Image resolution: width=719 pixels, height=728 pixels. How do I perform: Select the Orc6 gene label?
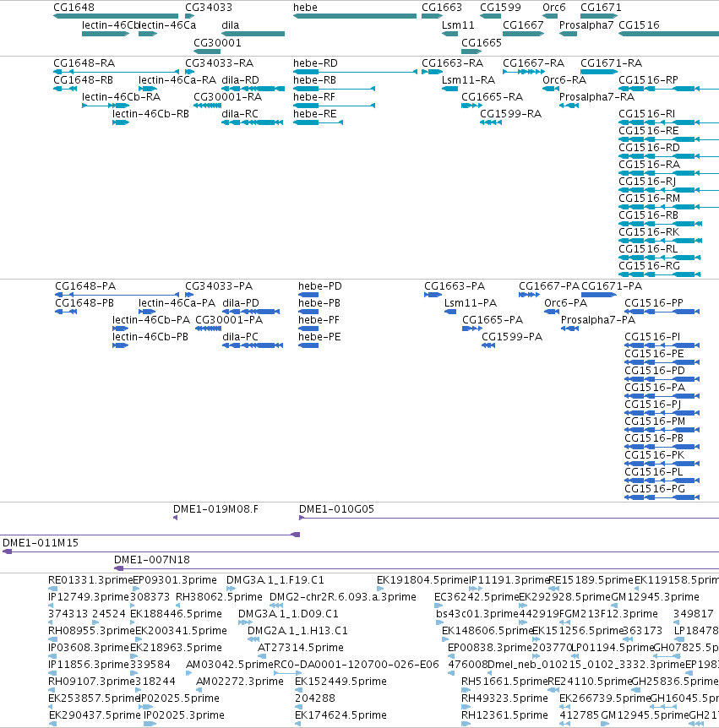[x=554, y=8]
